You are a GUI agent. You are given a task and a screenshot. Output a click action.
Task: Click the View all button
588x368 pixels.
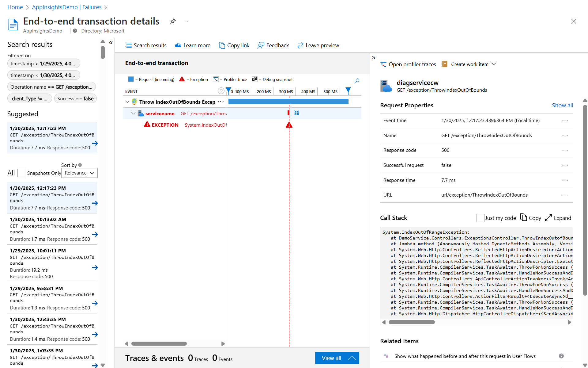(x=337, y=358)
